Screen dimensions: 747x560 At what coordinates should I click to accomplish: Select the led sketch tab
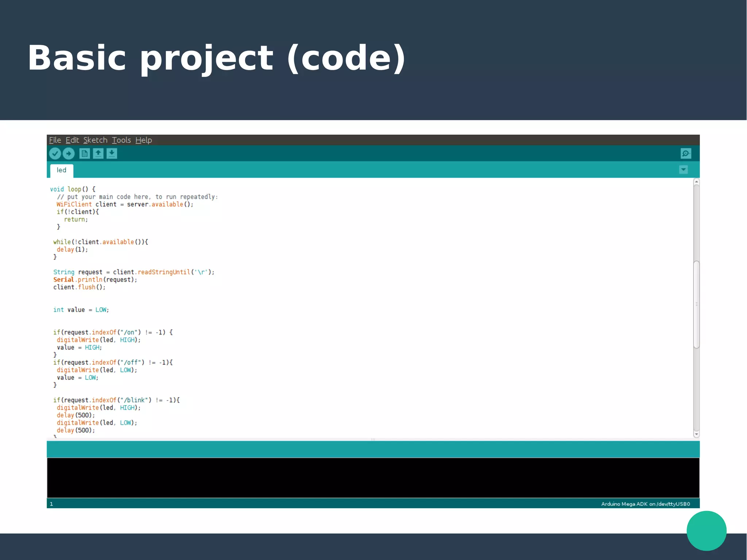[x=62, y=170]
